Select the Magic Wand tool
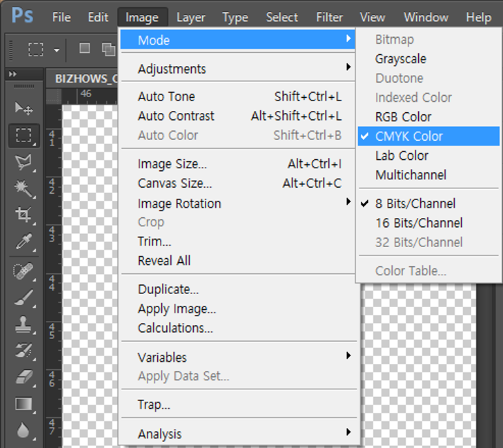 coord(23,188)
